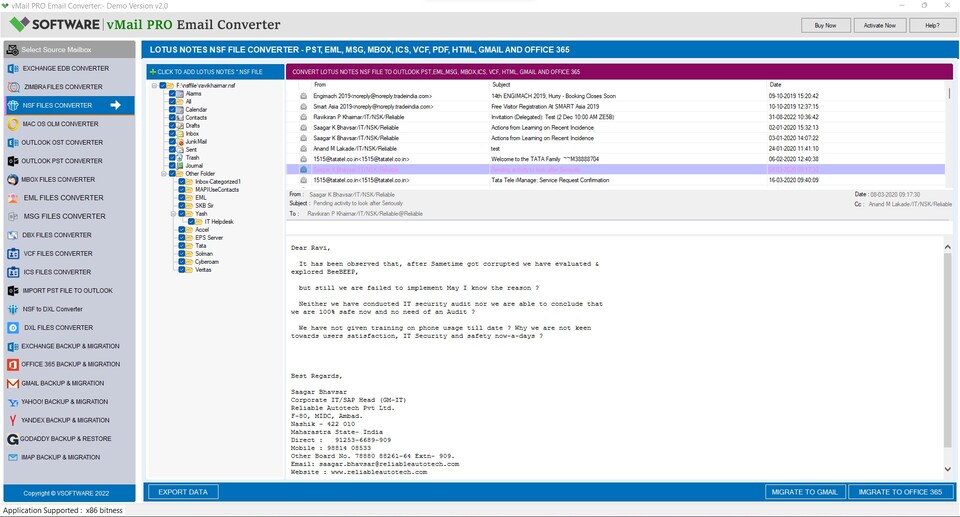This screenshot has height=517, width=960.
Task: Click the JunkMail folder icon in tree
Action: click(181, 142)
